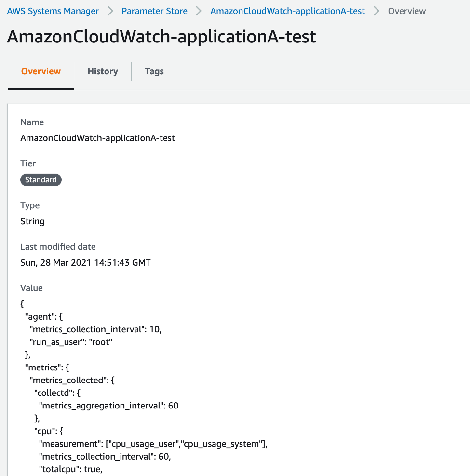This screenshot has width=471, height=476.
Task: Select the Overview tab
Action: pos(40,71)
